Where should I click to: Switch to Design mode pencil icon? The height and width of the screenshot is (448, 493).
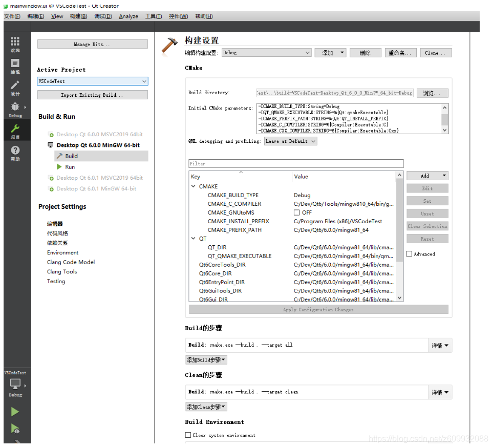pos(15,85)
